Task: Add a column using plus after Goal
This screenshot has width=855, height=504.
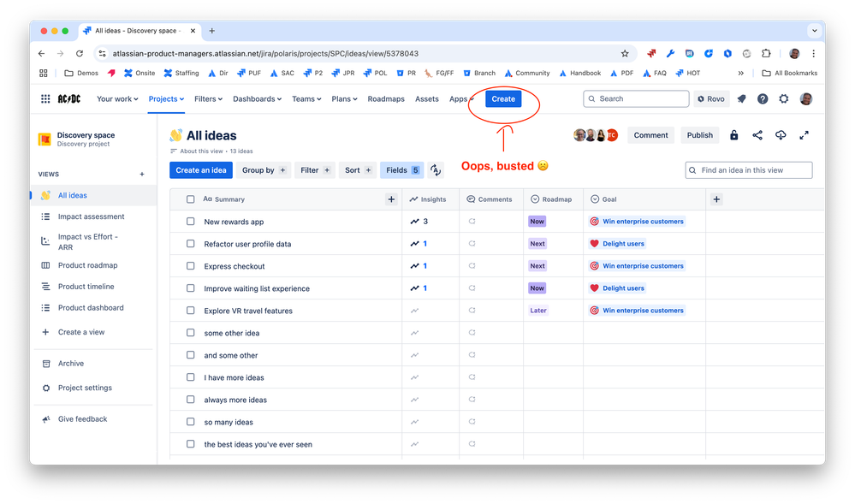Action: tap(716, 199)
